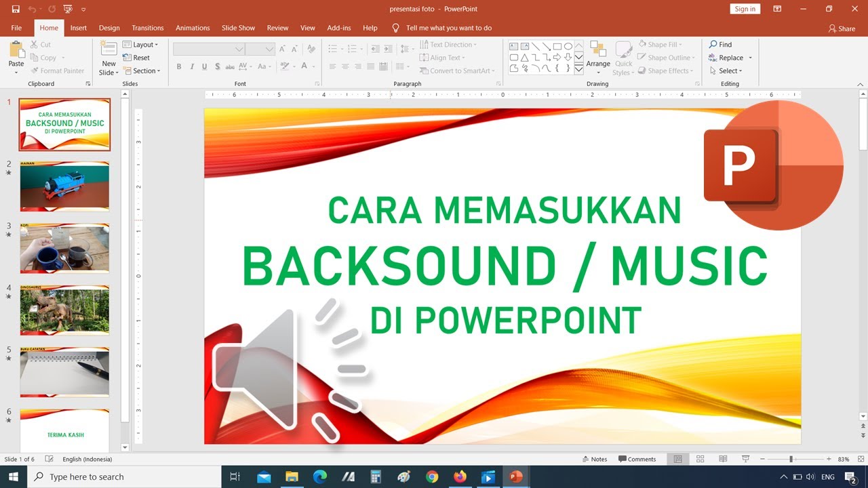
Task: Select slide 2 MAINAN thumbnail
Action: pyautogui.click(x=64, y=186)
